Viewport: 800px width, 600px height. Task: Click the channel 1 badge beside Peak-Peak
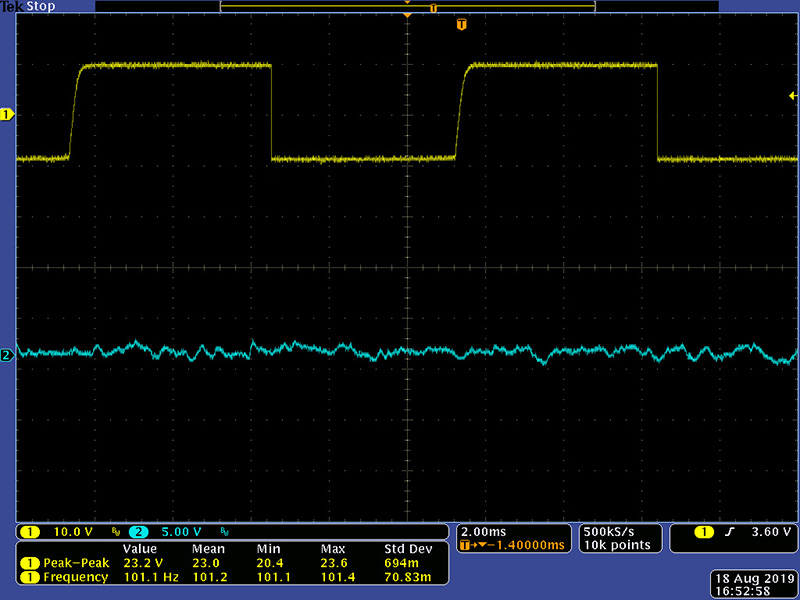[31, 563]
